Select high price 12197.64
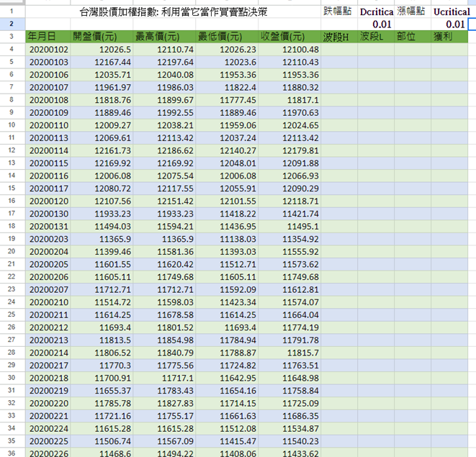The width and height of the screenshot is (476, 457). tap(164, 62)
